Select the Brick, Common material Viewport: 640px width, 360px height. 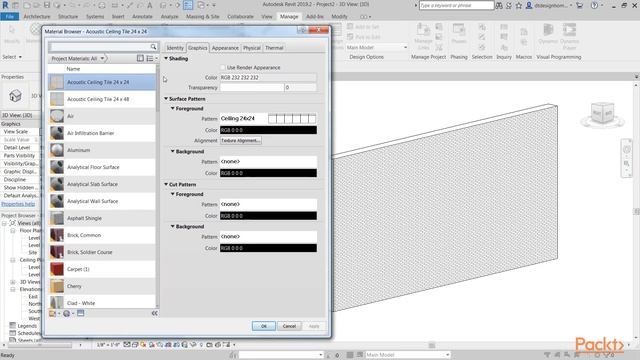coord(102,235)
